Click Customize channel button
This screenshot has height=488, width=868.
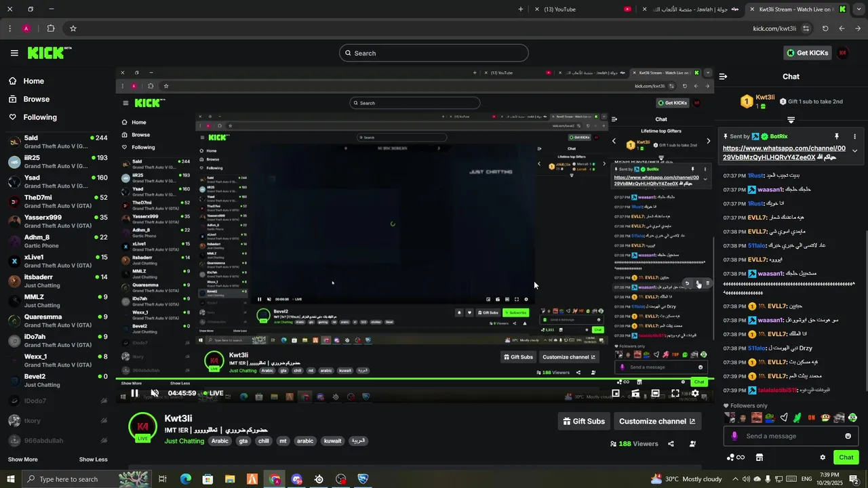pyautogui.click(x=657, y=421)
